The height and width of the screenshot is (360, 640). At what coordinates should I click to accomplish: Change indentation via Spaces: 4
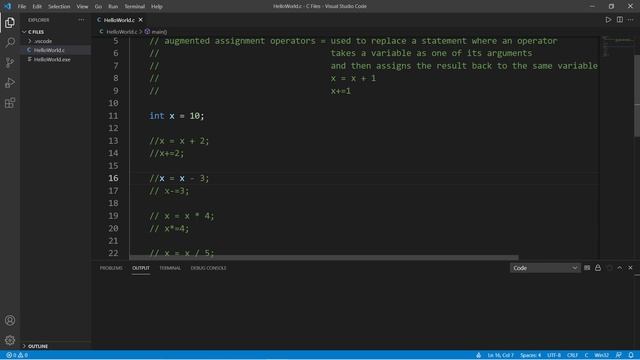click(530, 355)
